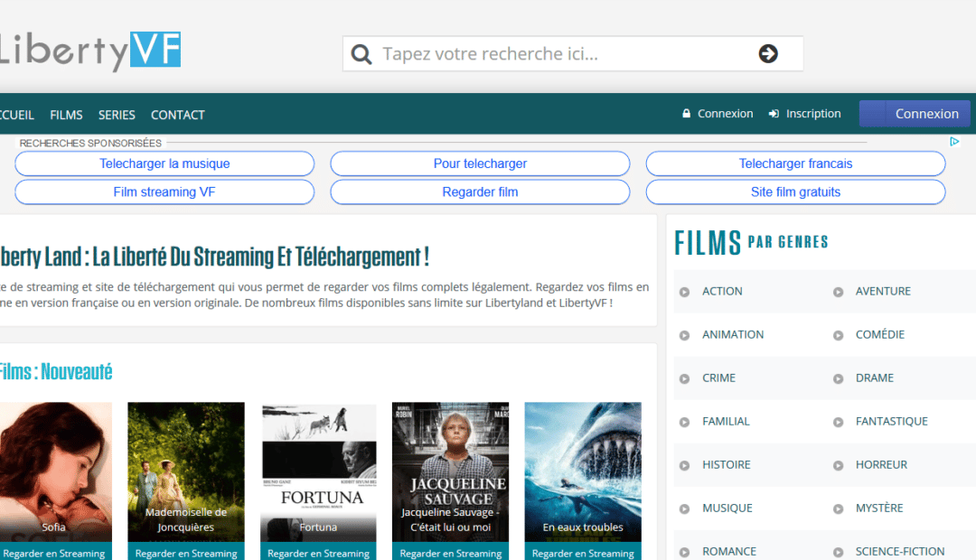This screenshot has height=560, width=976.
Task: Click the 'Films : Nouveauté' heading
Action: tap(55, 372)
